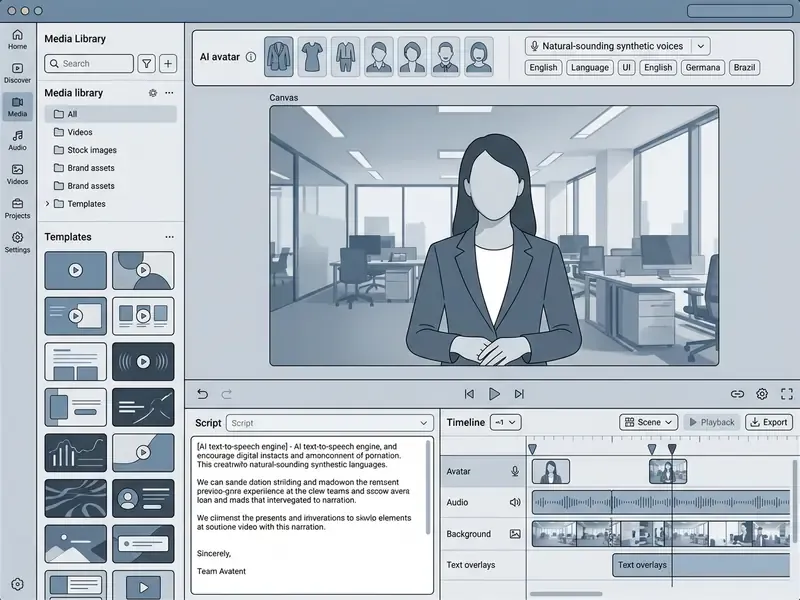Choose the mountain image template

point(76,544)
